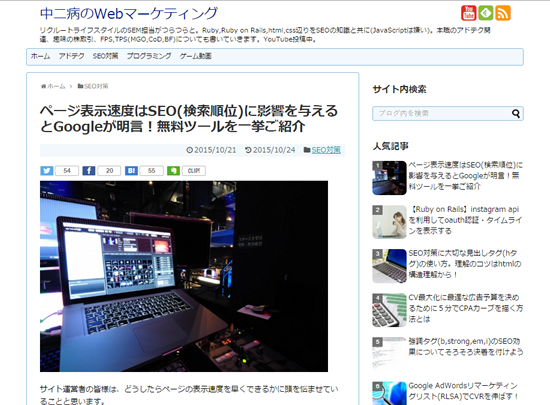Viewport: 550px width, 405px height.
Task: Open the ゲーム動画 navigation menu item
Action: 196,56
